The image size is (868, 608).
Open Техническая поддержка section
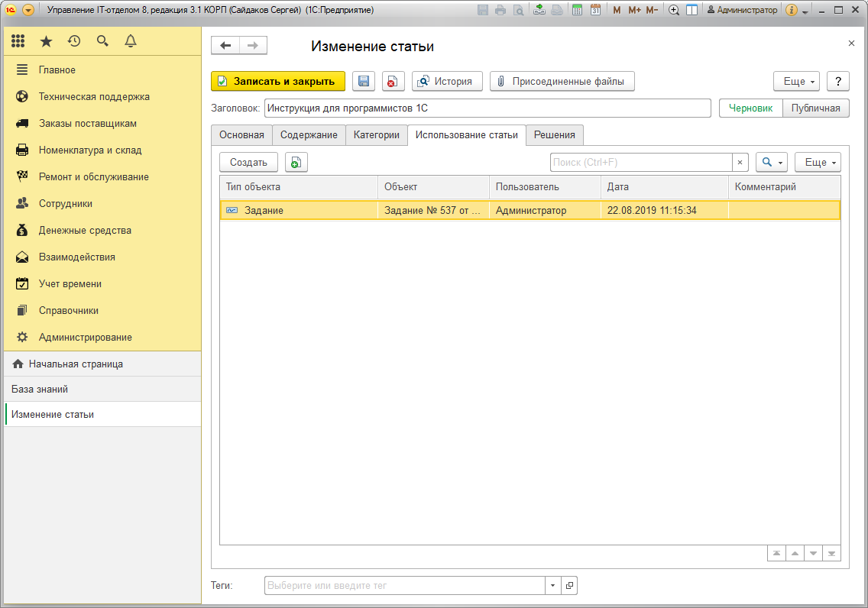[x=102, y=96]
